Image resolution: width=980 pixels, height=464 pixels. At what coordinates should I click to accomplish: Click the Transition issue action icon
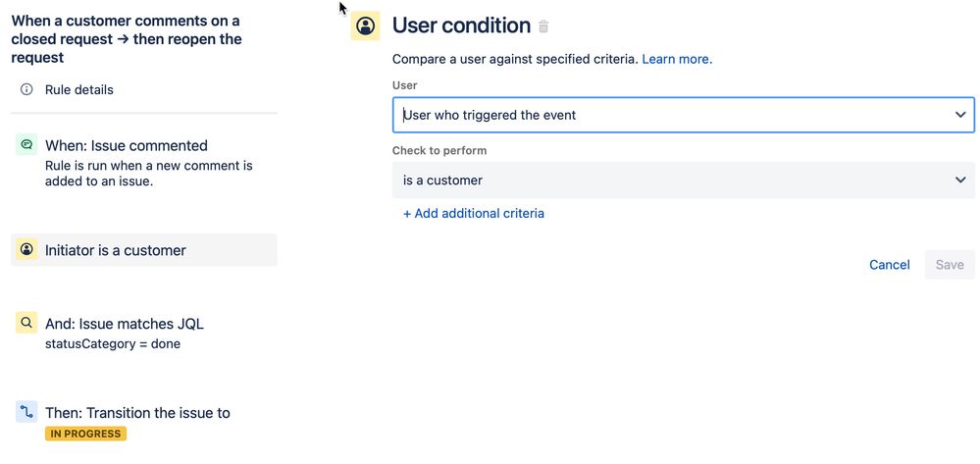click(26, 411)
